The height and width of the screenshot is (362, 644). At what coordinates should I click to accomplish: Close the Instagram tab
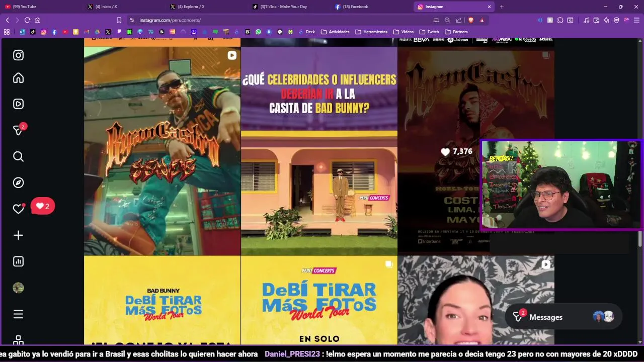[x=489, y=7]
